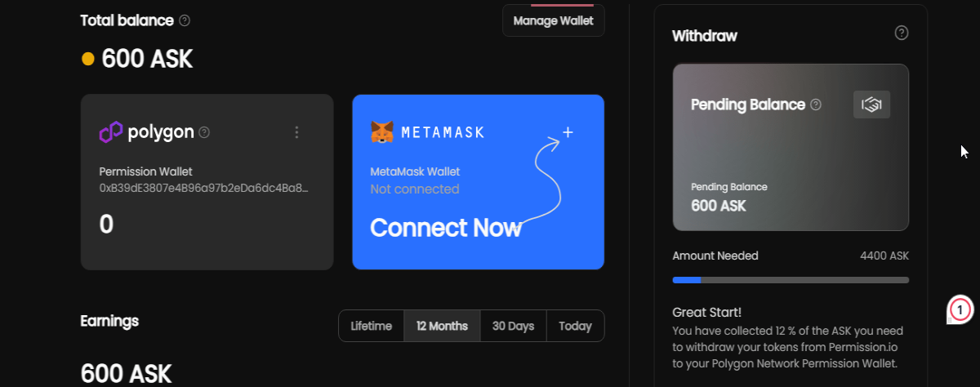Click the handshake icon on Pending Balance card
Screen dimensions: 980x387
871,105
